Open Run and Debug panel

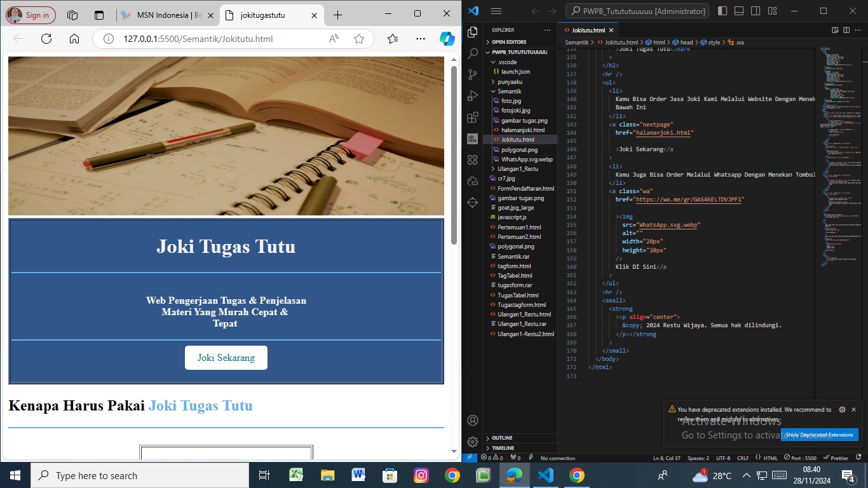(x=472, y=96)
